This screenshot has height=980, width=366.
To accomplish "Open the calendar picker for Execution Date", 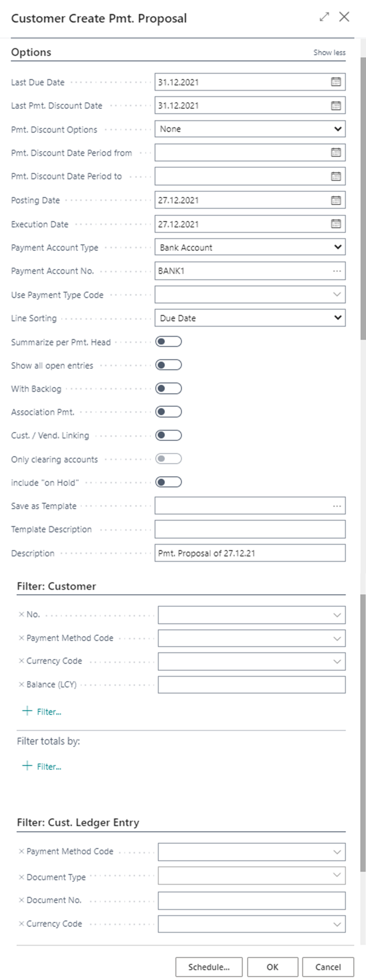I will 336,224.
